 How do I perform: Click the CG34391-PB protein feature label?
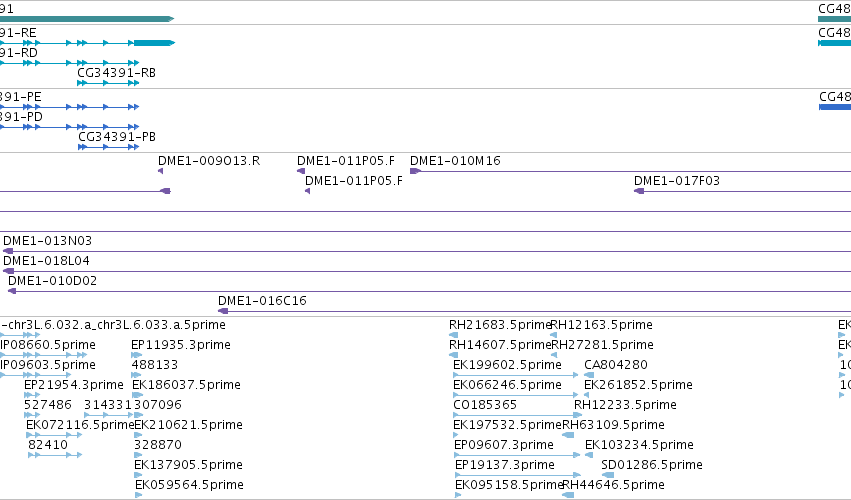[117, 137]
